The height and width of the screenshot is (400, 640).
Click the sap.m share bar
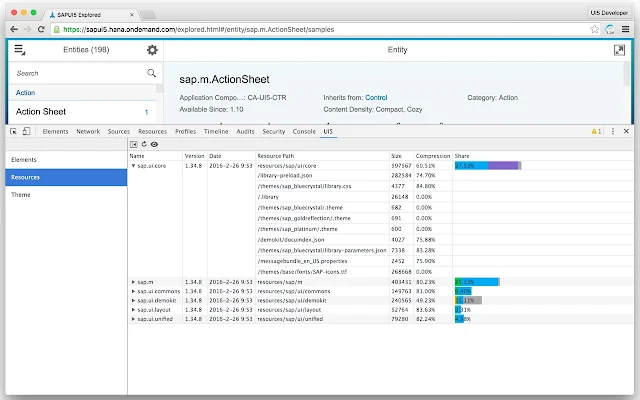477,282
